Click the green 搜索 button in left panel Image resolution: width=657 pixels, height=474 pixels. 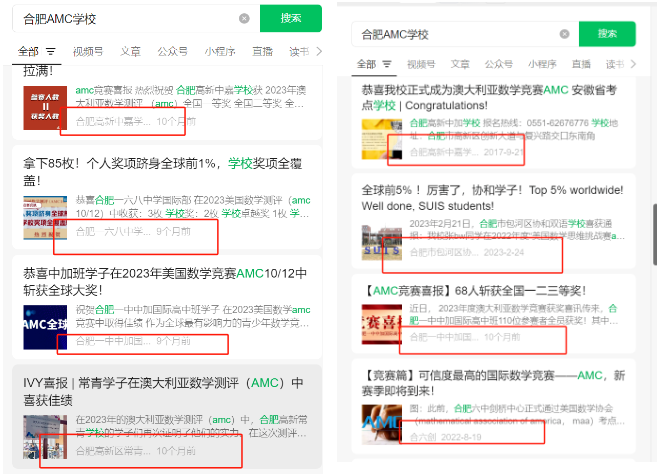[291, 18]
